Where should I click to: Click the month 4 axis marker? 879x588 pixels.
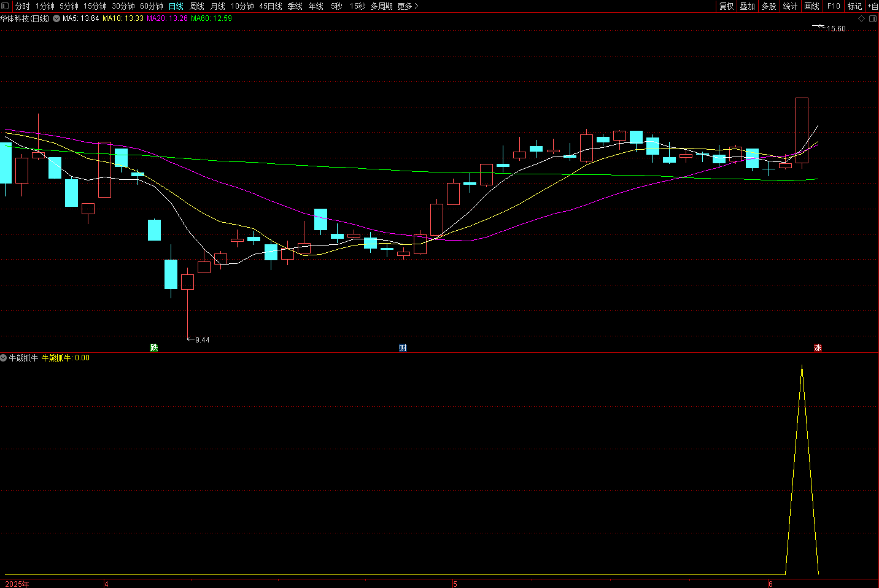coord(106,584)
